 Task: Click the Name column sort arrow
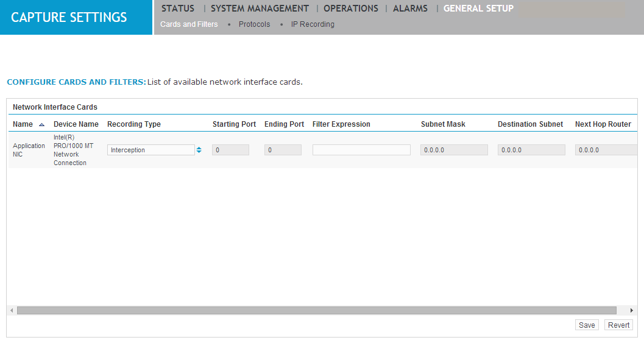[41, 124]
